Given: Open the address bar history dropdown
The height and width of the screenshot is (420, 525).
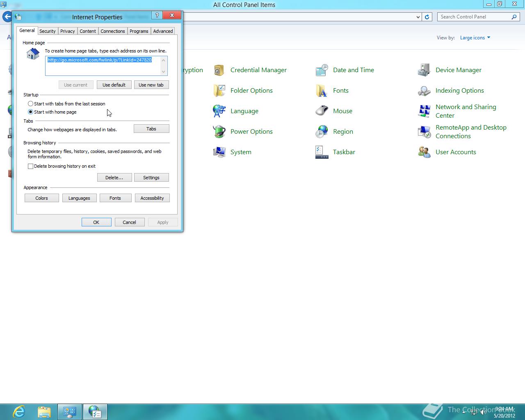Looking at the screenshot, I should (418, 16).
